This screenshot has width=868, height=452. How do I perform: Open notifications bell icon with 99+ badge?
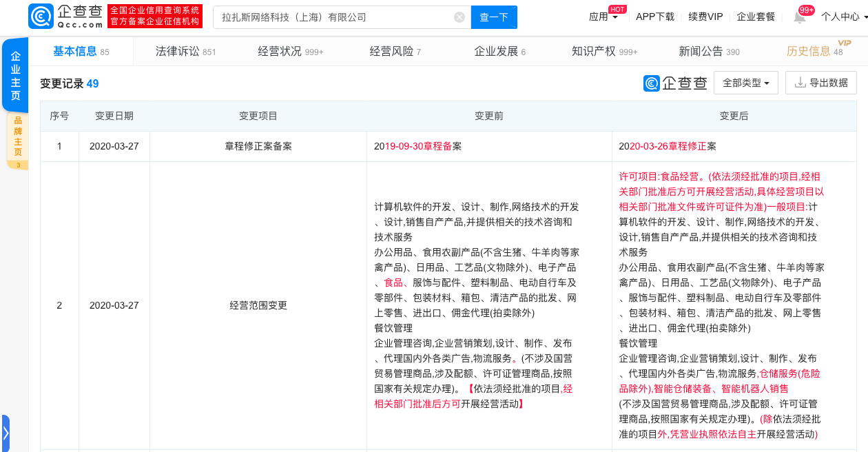[x=800, y=17]
